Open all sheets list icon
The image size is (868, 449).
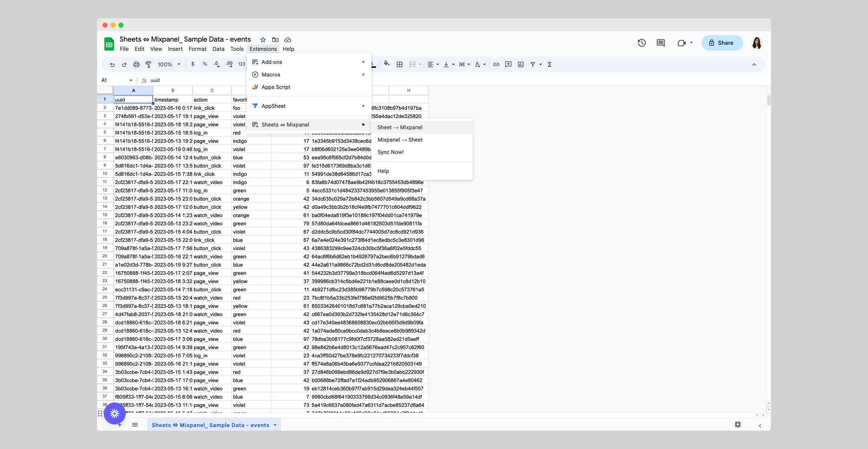click(x=135, y=425)
